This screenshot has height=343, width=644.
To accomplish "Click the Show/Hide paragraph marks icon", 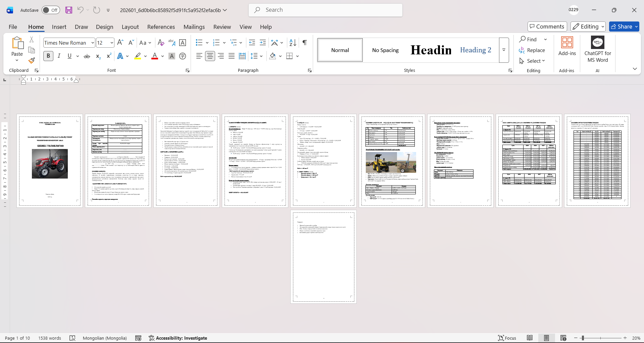I will [x=304, y=43].
